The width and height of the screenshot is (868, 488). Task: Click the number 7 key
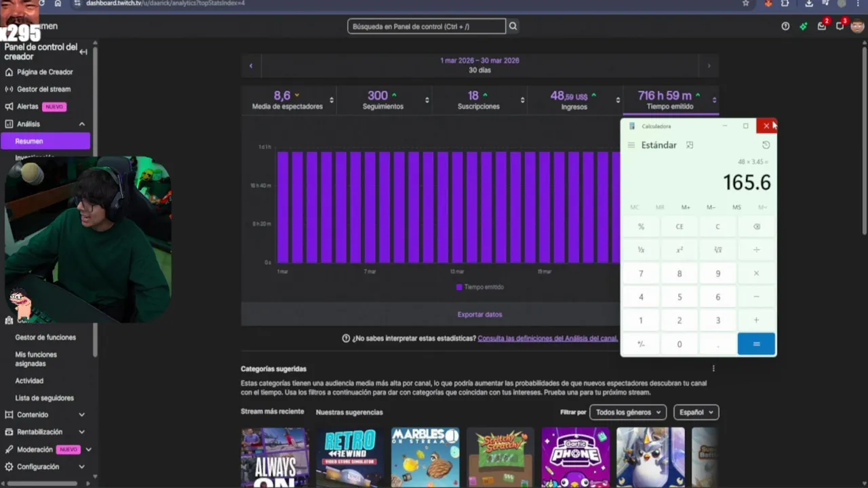641,274
